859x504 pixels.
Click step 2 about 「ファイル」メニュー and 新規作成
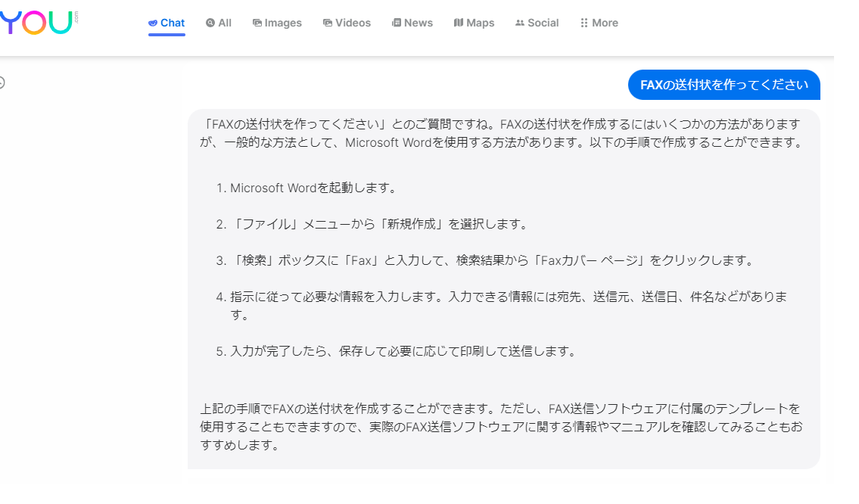(x=372, y=224)
